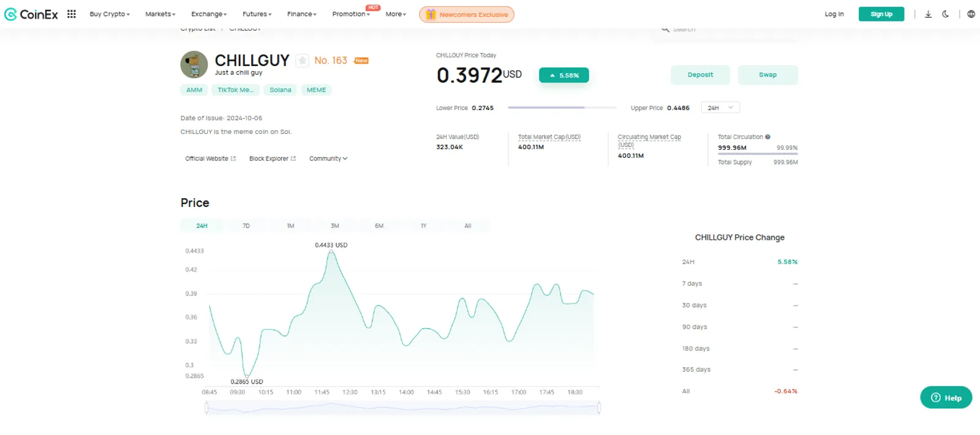Expand the Community links dropdown
The width and height of the screenshot is (980, 435).
328,158
